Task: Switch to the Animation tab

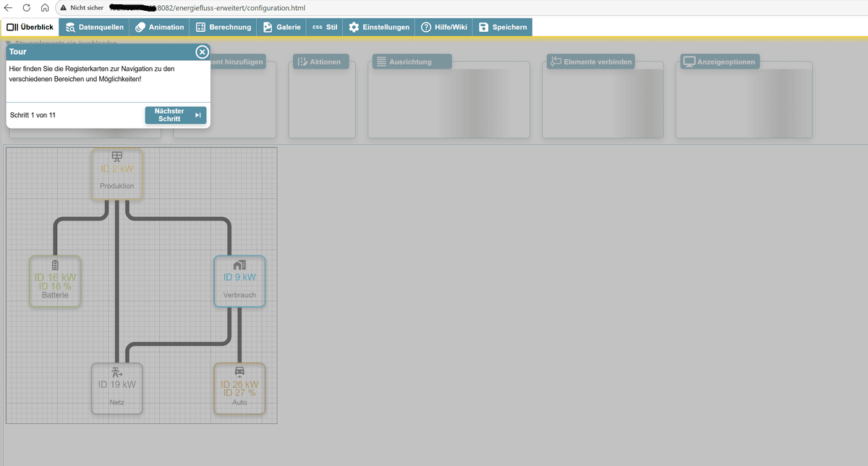Action: pyautogui.click(x=159, y=27)
